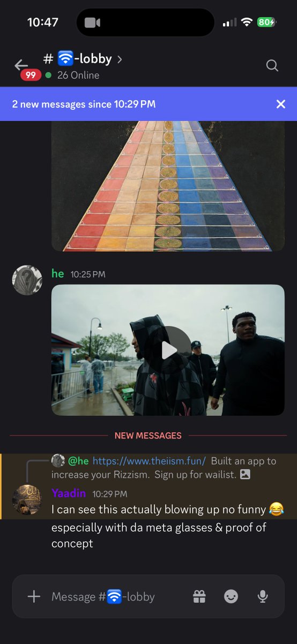The width and height of the screenshot is (297, 644).
Task: Open profile of username Yaadin
Action: pyautogui.click(x=69, y=493)
